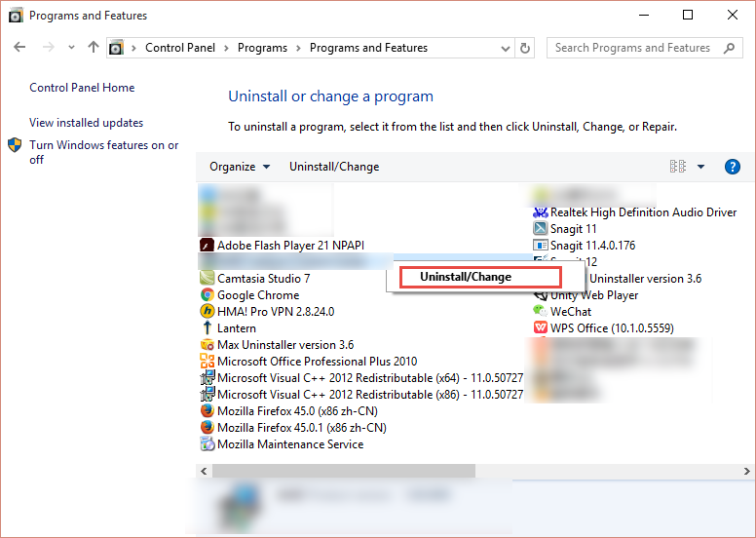Viewport: 756px width, 538px height.
Task: Expand the view options dropdown arrow
Action: point(701,167)
